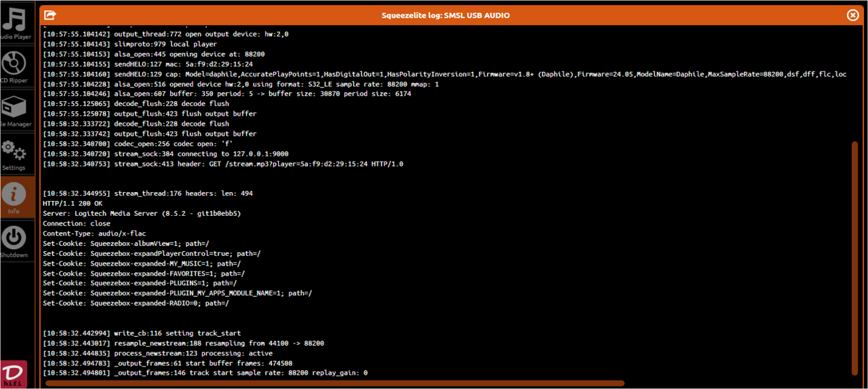Open the CD Ripper disc icon

coord(13,63)
